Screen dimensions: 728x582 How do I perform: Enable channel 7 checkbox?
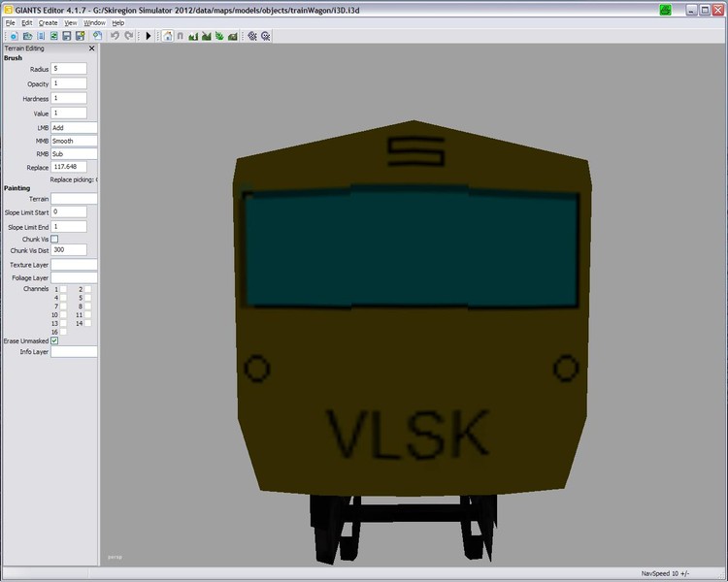pos(63,306)
